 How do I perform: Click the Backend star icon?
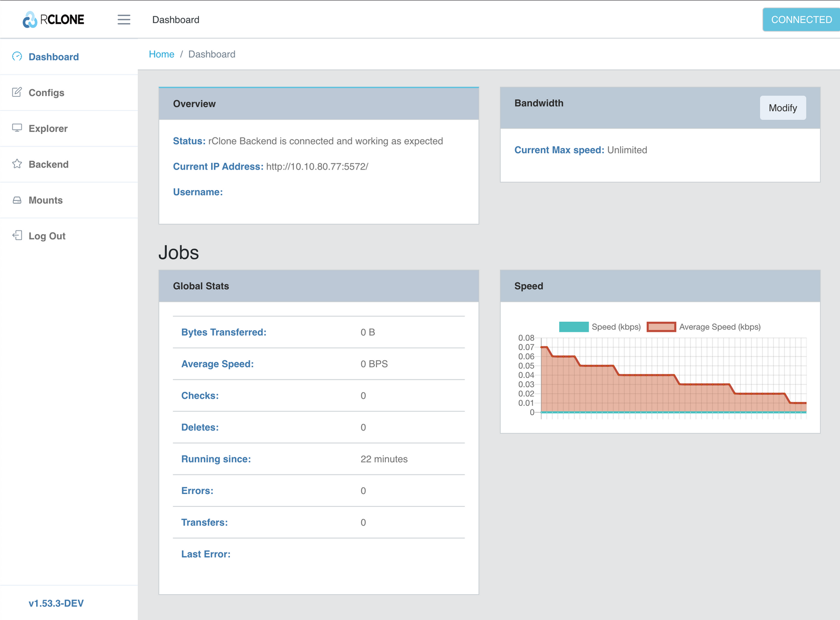(x=17, y=164)
